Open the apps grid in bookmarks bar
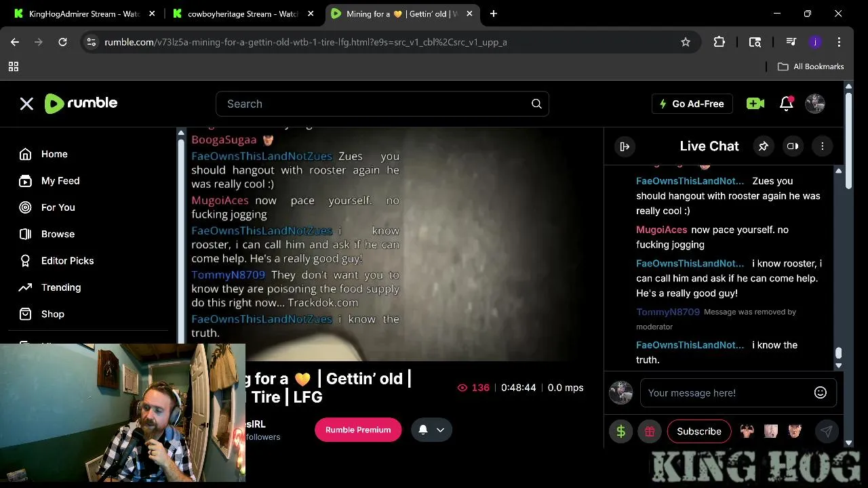This screenshot has height=488, width=868. pyautogui.click(x=14, y=66)
